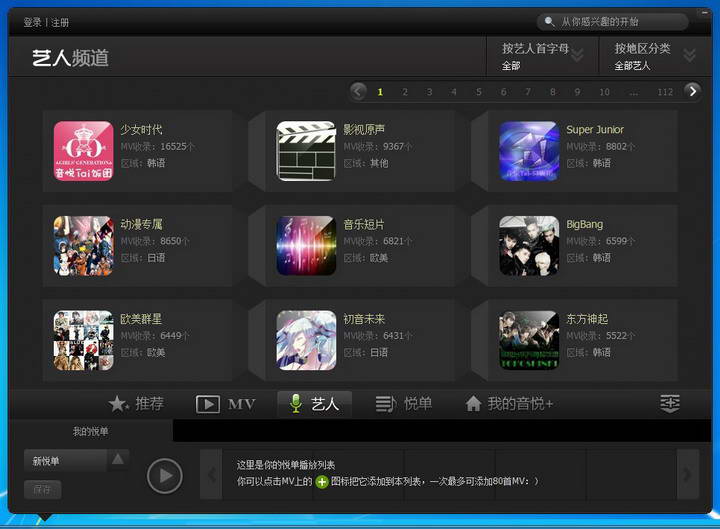The height and width of the screenshot is (529, 720).
Task: Click the 影视原声 title text
Action: 364,129
